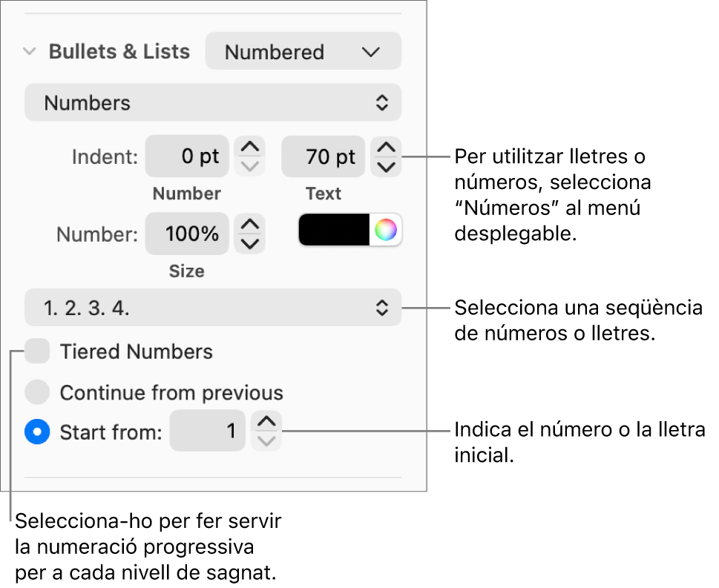Image resolution: width=719 pixels, height=588 pixels.
Task: Click the Numbered menu label
Action: tap(274, 51)
